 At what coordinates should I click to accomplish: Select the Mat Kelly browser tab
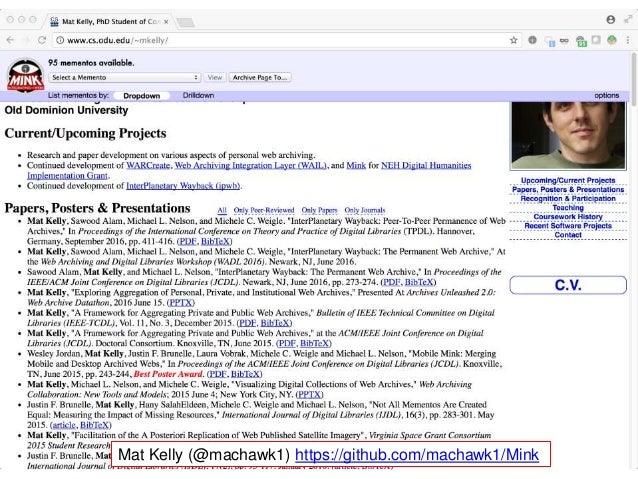[x=110, y=22]
